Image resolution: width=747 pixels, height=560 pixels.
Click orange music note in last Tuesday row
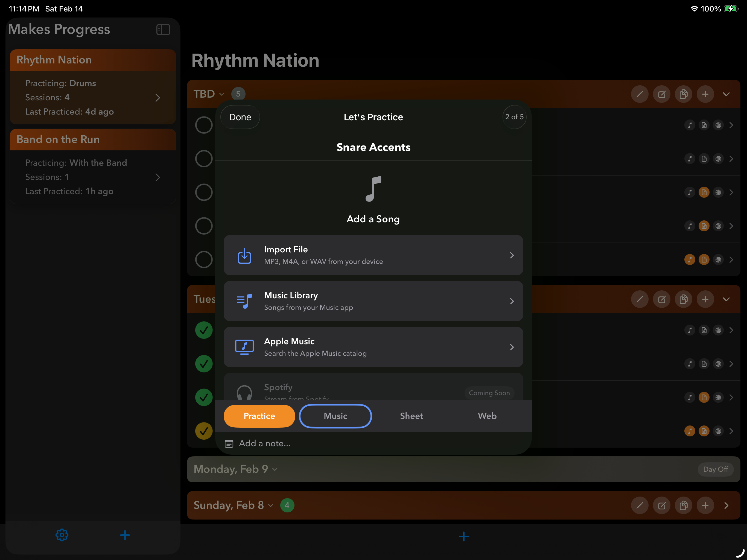690,431
